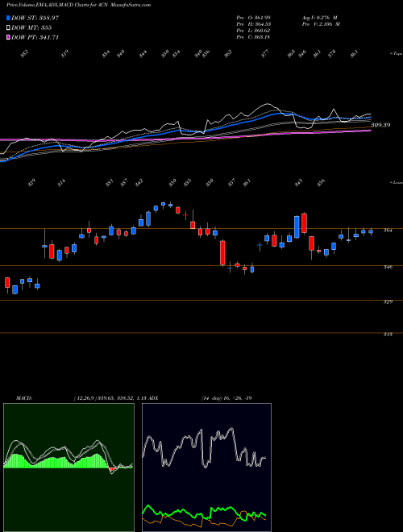Click the 370 top value label

click(x=332, y=53)
